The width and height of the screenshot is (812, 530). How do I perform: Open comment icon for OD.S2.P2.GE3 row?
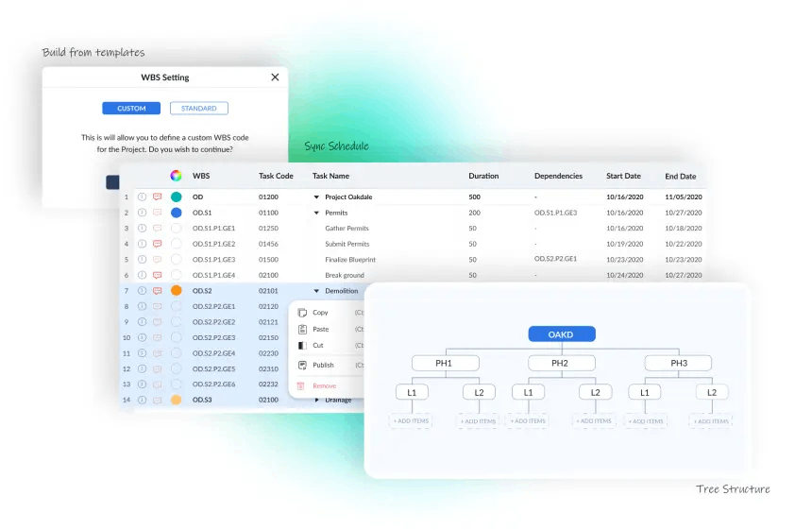(158, 337)
